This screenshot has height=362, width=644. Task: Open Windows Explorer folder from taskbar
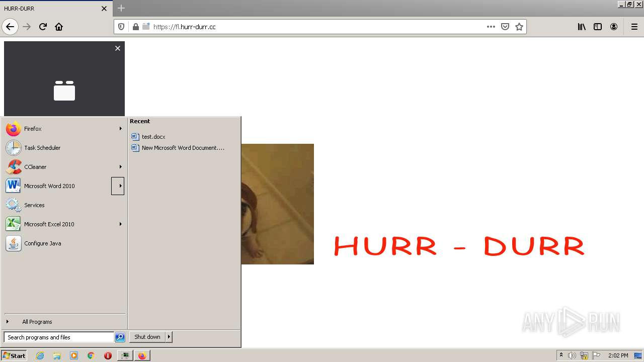(x=57, y=355)
